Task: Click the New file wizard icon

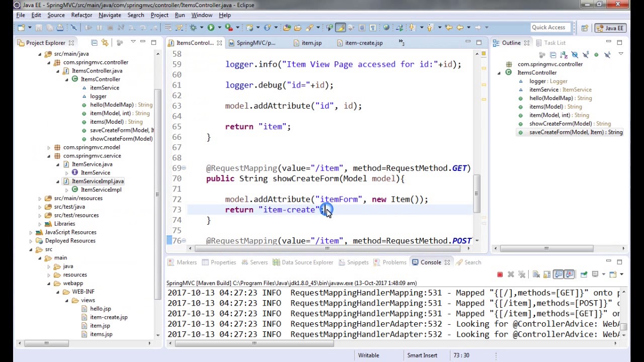Action: 21,28
